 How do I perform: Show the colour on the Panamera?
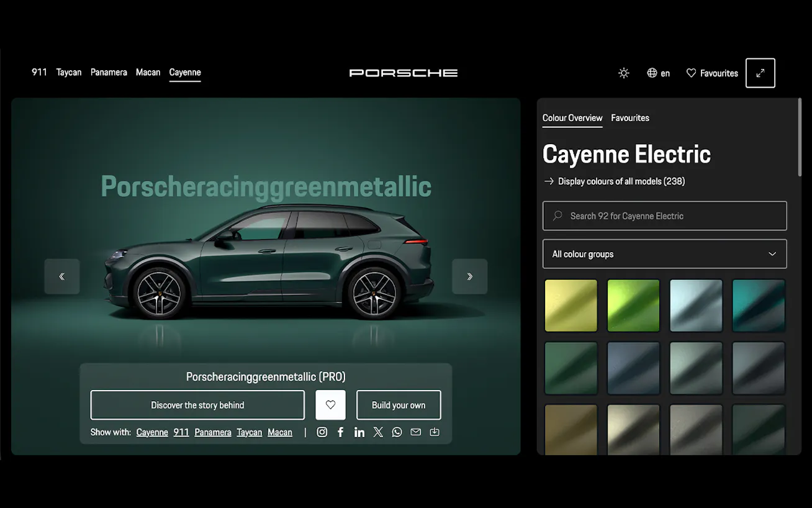click(x=213, y=432)
